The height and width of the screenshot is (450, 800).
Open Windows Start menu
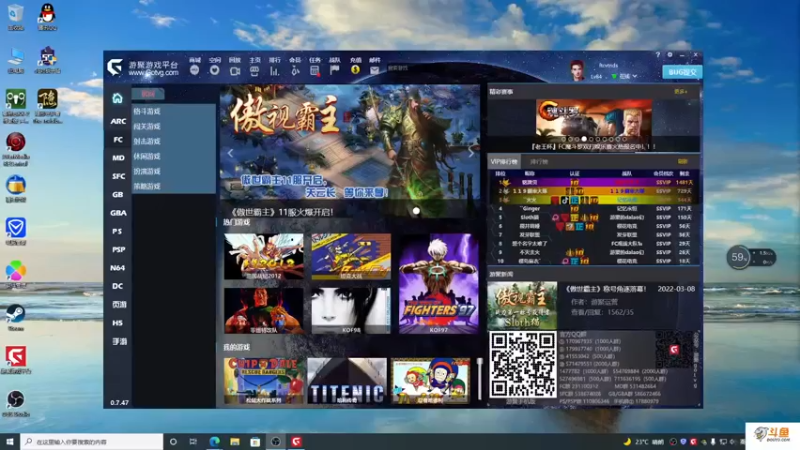(10, 442)
